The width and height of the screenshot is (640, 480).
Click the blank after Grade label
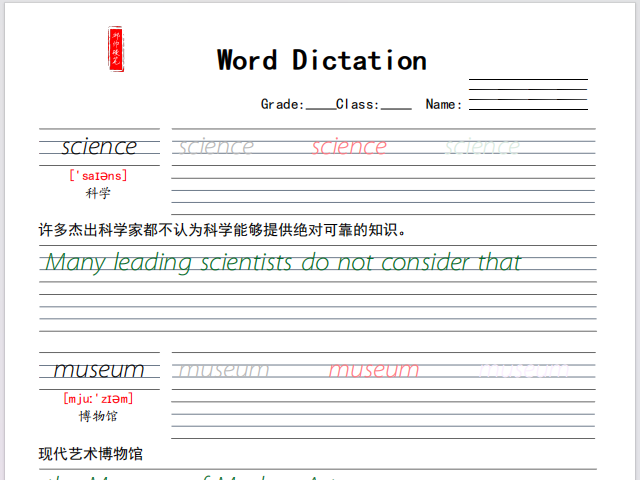319,105
